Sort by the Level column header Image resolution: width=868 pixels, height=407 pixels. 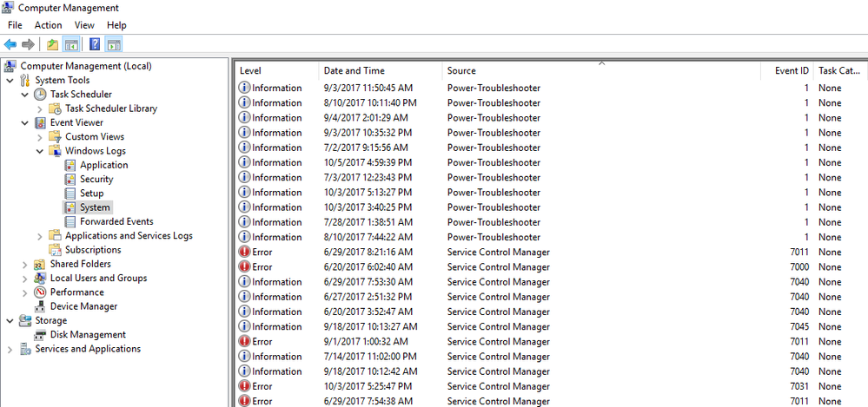pos(277,71)
